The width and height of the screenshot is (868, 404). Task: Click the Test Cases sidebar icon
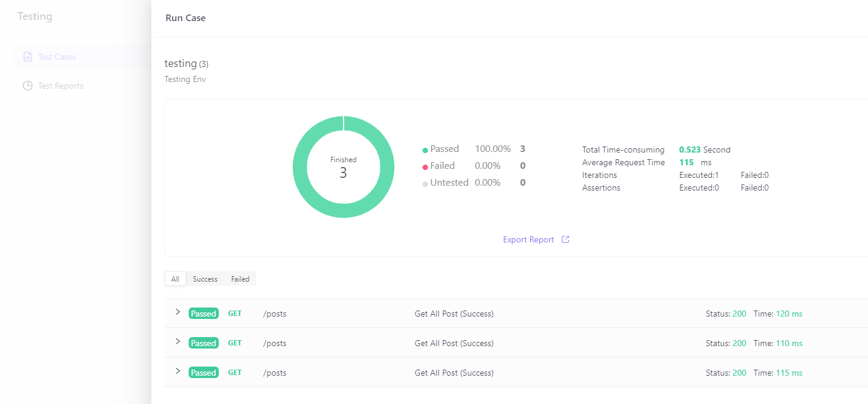click(x=27, y=57)
